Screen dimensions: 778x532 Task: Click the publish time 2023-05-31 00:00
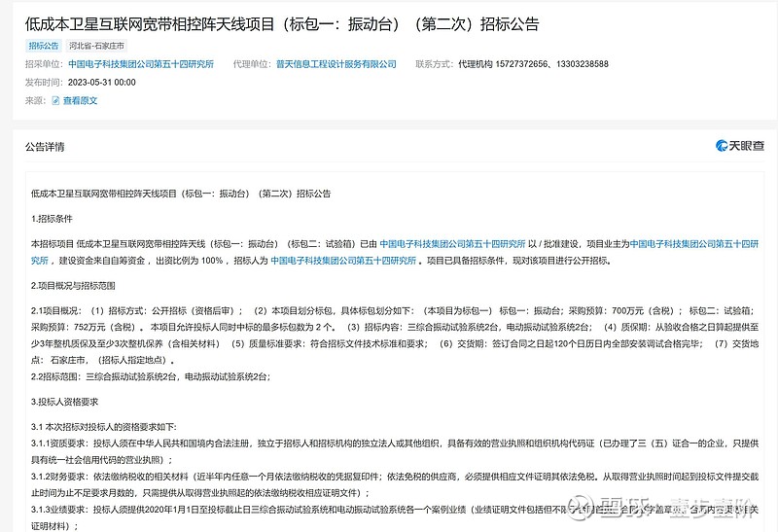(102, 83)
